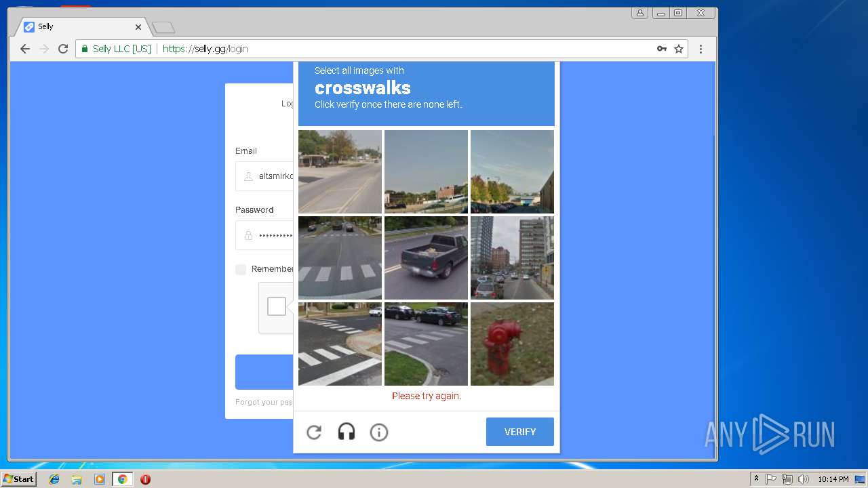Viewport: 868px width, 488px height.
Task: Select the road with yellow lines image
Action: tap(340, 171)
